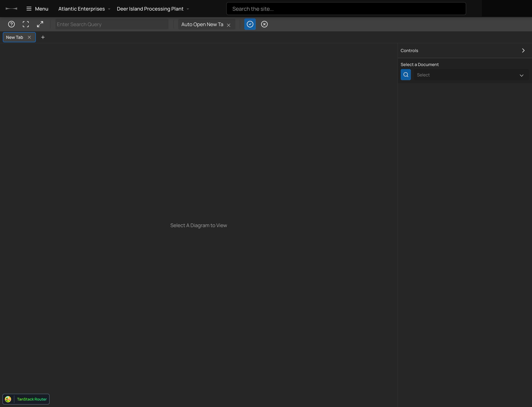Open the Select document dropdown
This screenshot has height=407, width=532.
pyautogui.click(x=471, y=75)
